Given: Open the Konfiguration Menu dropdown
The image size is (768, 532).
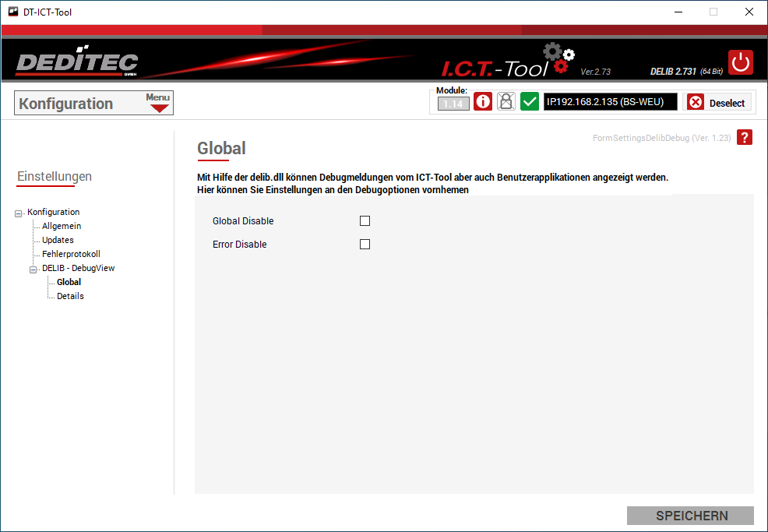Looking at the screenshot, I should click(x=159, y=103).
